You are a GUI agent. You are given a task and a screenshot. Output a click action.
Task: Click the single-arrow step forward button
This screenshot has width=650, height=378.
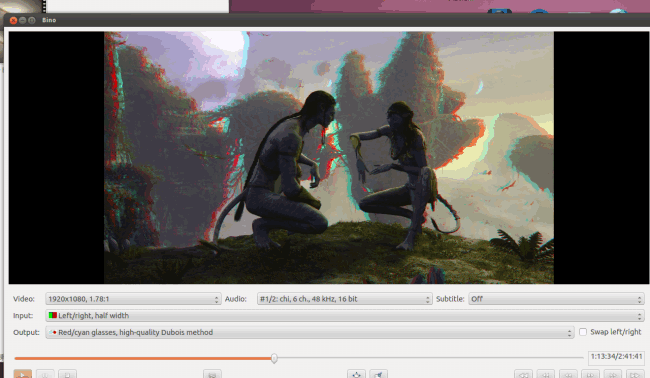click(x=590, y=374)
